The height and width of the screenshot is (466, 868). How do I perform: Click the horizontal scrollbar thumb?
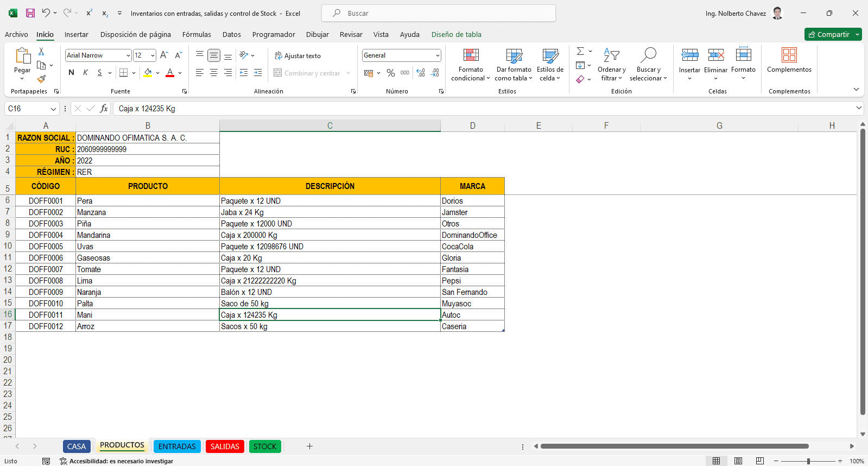coord(675,446)
